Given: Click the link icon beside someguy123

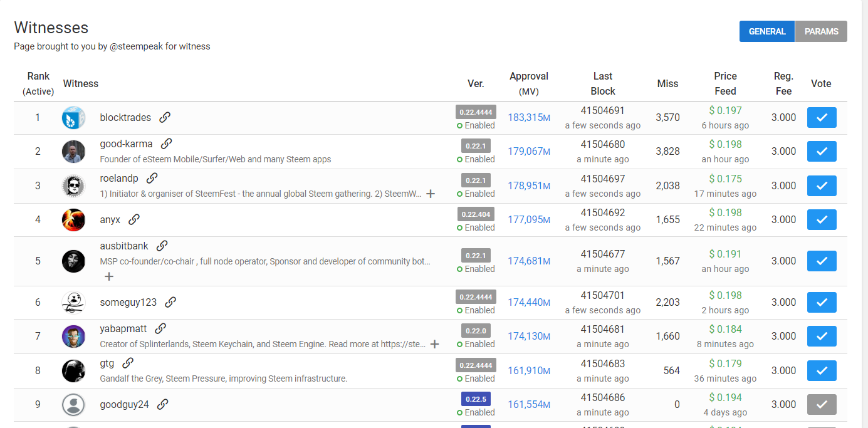Looking at the screenshot, I should coord(170,302).
